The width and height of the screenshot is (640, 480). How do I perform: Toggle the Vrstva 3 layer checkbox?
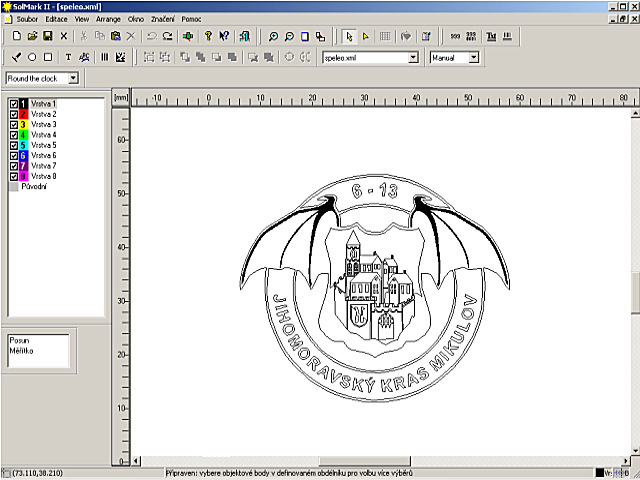point(13,124)
